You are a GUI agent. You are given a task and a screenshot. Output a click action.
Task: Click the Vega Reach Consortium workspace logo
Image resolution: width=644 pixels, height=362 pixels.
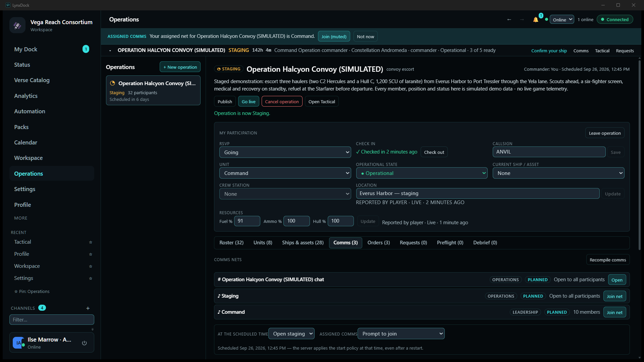pos(17,25)
